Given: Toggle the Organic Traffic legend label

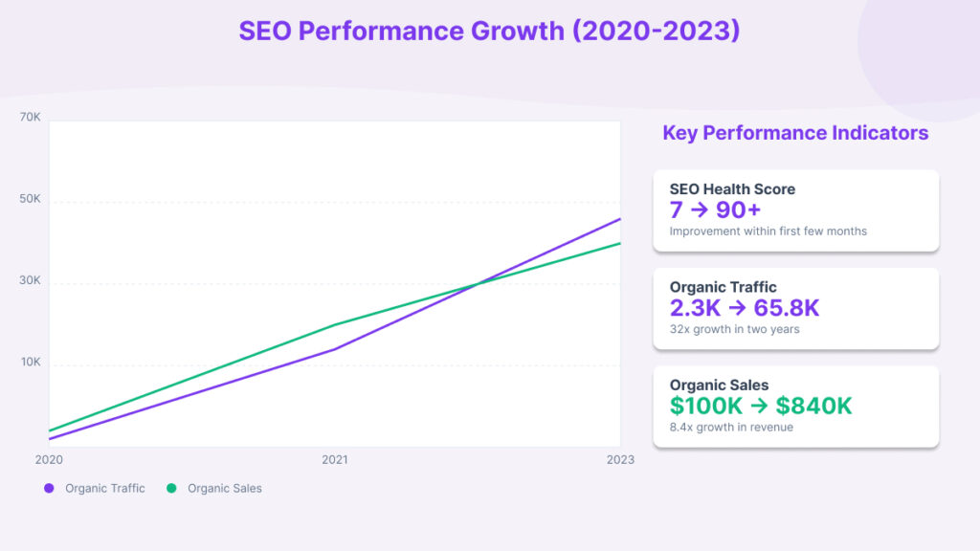Looking at the screenshot, I should point(105,488).
